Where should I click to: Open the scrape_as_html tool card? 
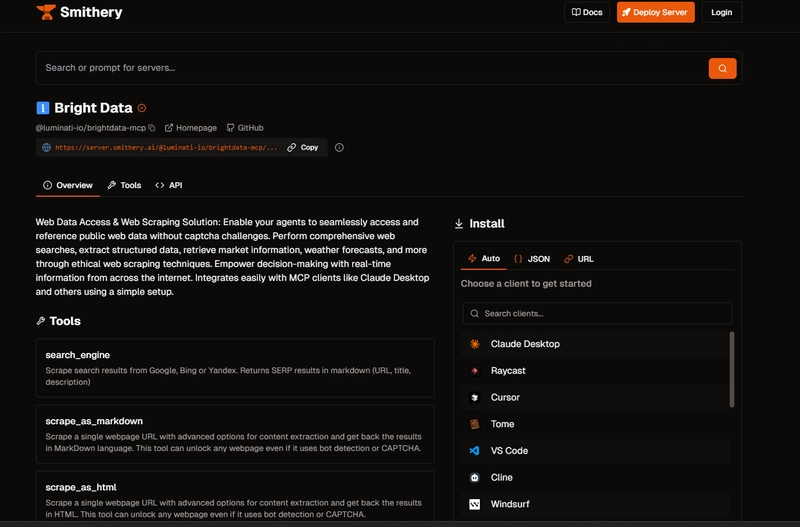click(235, 497)
